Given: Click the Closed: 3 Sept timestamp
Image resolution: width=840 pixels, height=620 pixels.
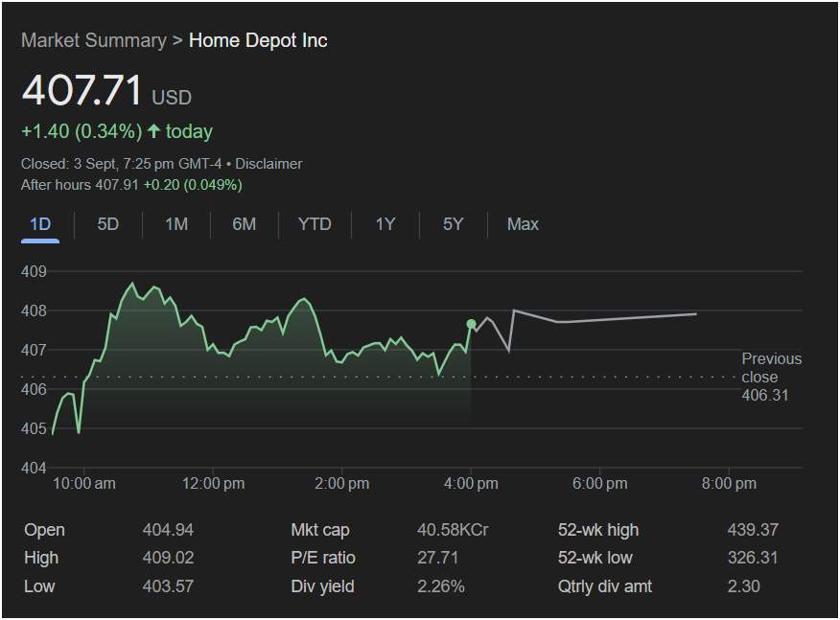Looking at the screenshot, I should [x=121, y=164].
